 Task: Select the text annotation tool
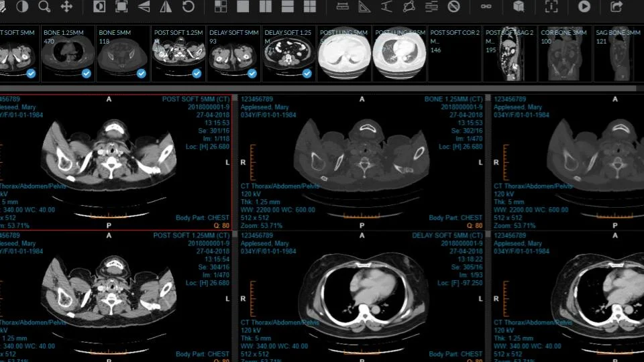click(431, 6)
